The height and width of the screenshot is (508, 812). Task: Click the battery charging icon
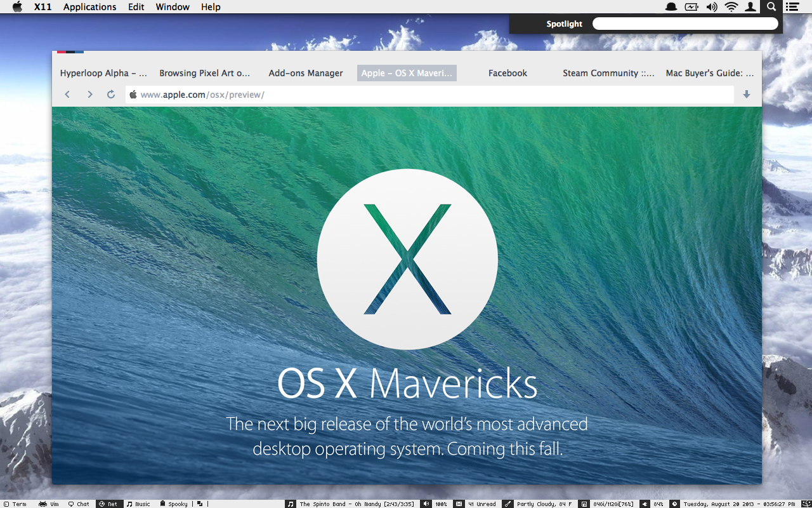tap(691, 7)
